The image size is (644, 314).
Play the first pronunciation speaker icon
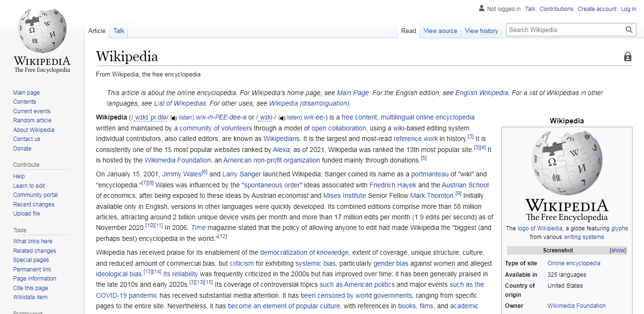pos(173,118)
